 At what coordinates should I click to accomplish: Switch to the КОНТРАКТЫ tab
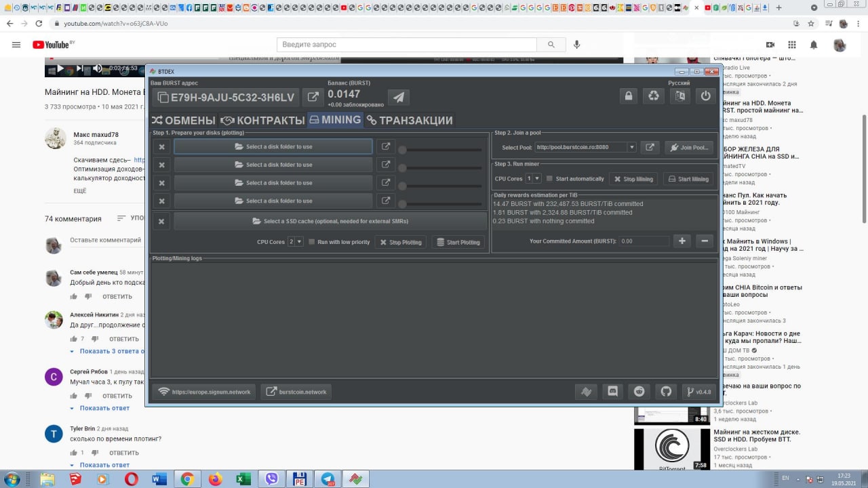tap(262, 120)
